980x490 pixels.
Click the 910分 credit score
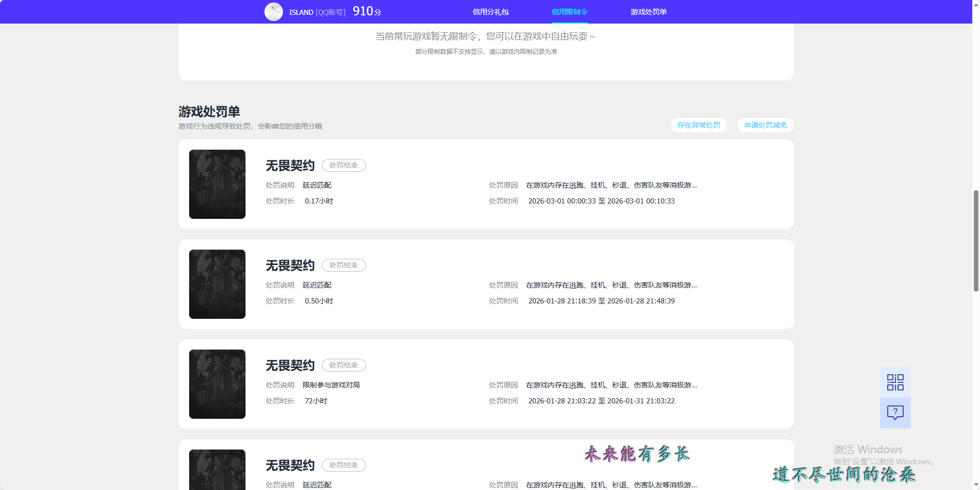(367, 11)
